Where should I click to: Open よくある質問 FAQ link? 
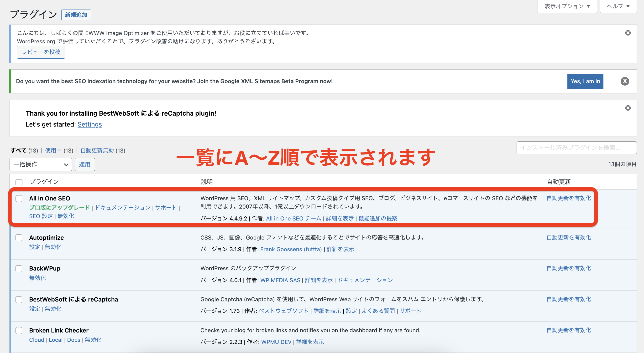pyautogui.click(x=378, y=311)
